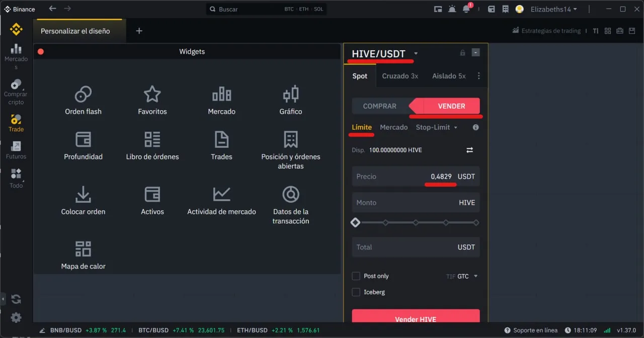Add the Profundidad widget

pyautogui.click(x=83, y=146)
